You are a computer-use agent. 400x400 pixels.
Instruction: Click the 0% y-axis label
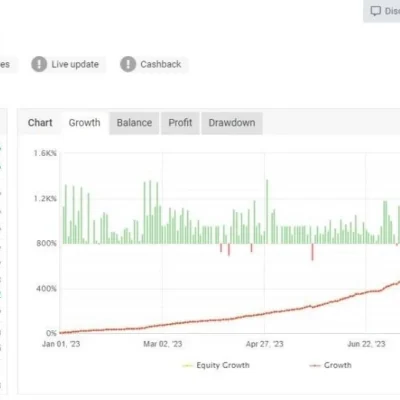pyautogui.click(x=51, y=333)
